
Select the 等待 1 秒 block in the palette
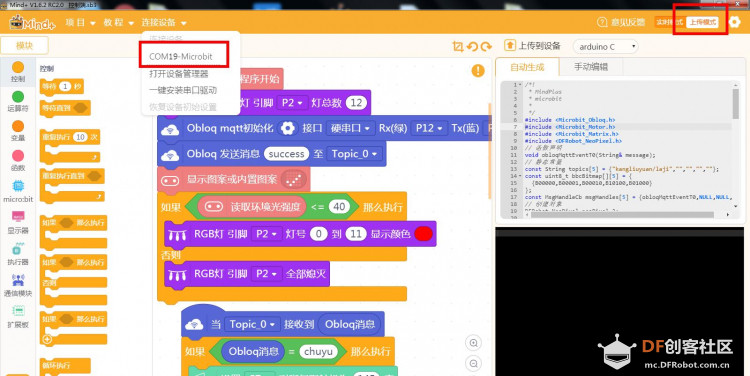(61, 87)
